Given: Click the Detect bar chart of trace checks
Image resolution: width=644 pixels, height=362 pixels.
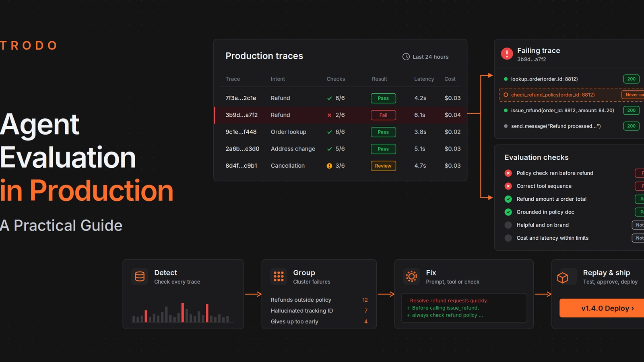Looking at the screenshot, I should tap(183, 313).
